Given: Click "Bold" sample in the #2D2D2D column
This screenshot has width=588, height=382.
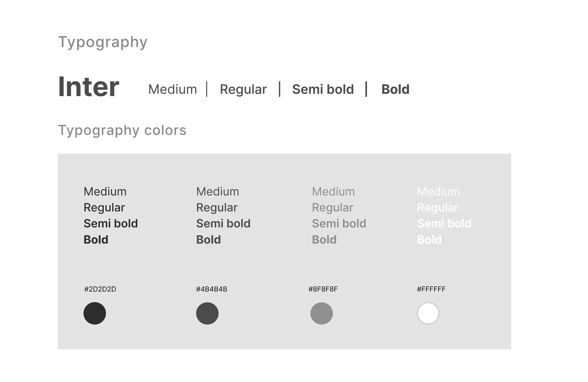Looking at the screenshot, I should point(96,240).
